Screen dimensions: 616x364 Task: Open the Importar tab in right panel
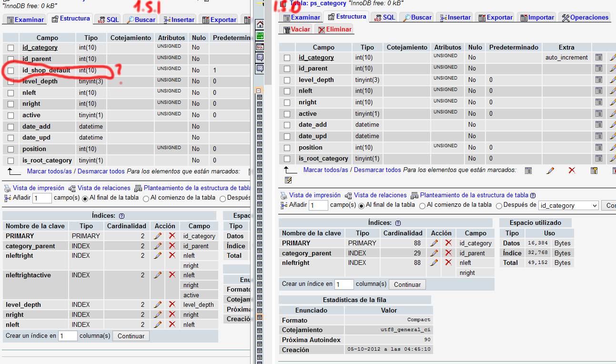[537, 17]
